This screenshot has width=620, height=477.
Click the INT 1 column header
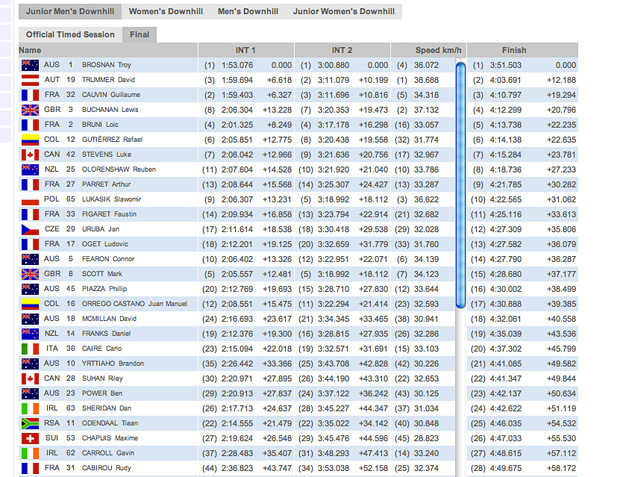[x=245, y=49]
